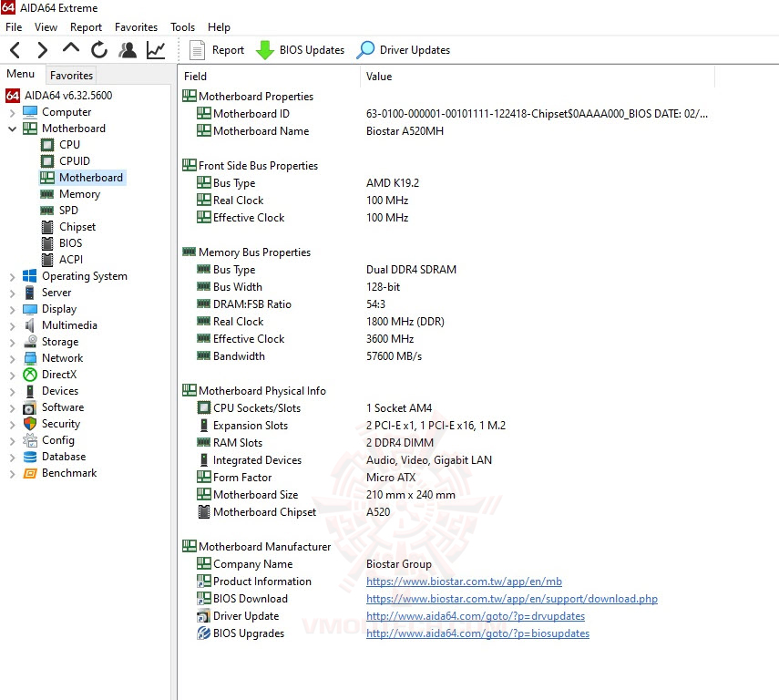The image size is (779, 700).
Task: Select the BIOS chip icon in tree
Action: [47, 243]
